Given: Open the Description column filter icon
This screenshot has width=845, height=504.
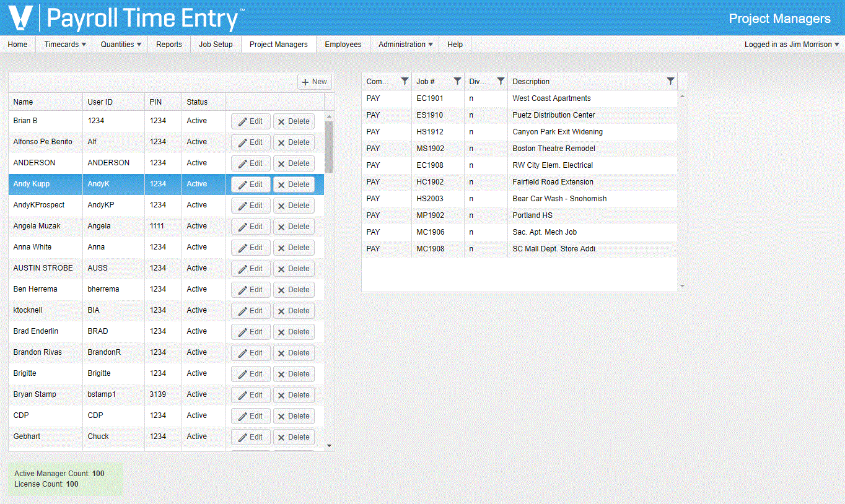Looking at the screenshot, I should (670, 81).
